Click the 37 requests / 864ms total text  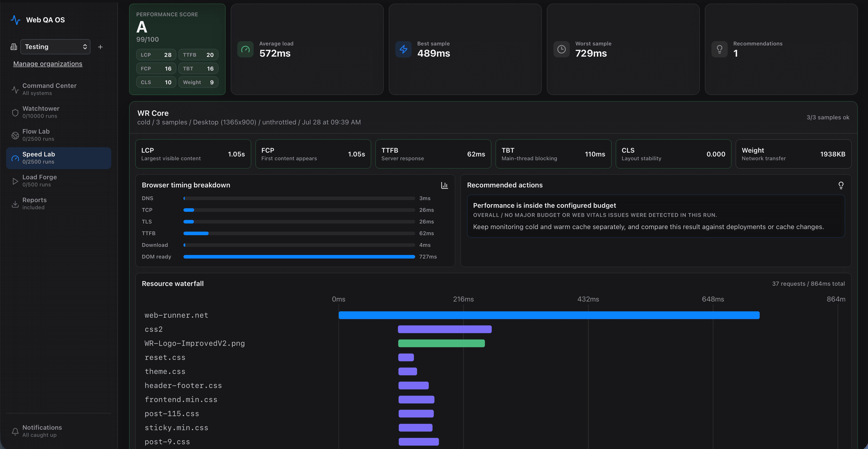(808, 284)
